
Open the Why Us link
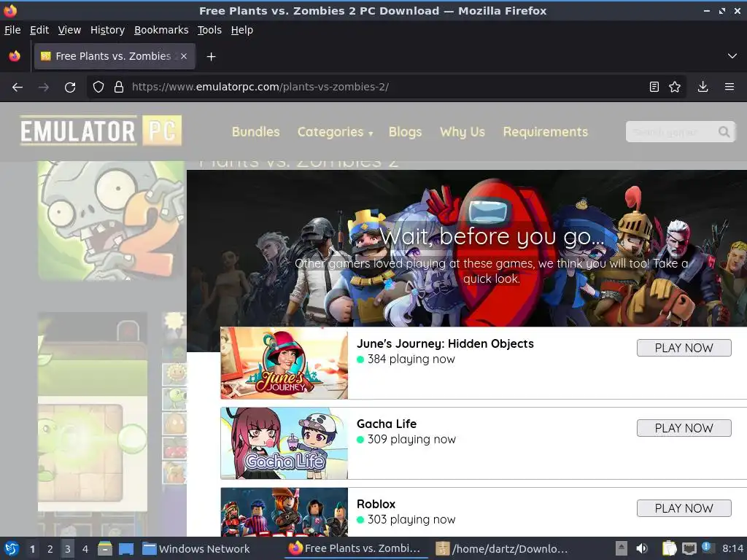click(462, 132)
